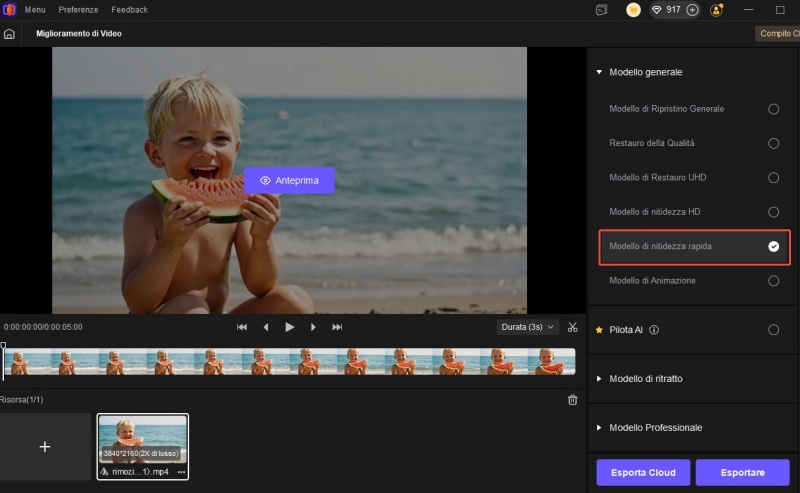The height and width of the screenshot is (493, 800).
Task: Skip to the start of video
Action: [242, 327]
